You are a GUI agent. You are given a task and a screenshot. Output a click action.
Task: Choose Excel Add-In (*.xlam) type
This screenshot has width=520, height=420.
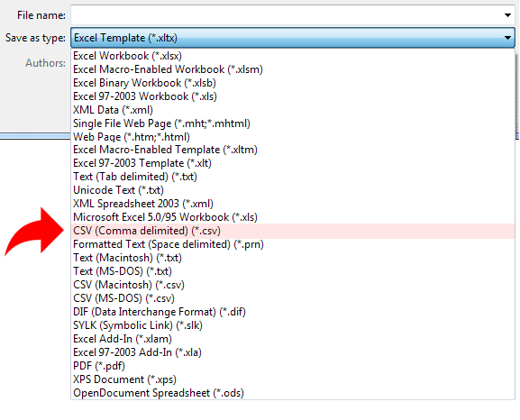click(293, 339)
